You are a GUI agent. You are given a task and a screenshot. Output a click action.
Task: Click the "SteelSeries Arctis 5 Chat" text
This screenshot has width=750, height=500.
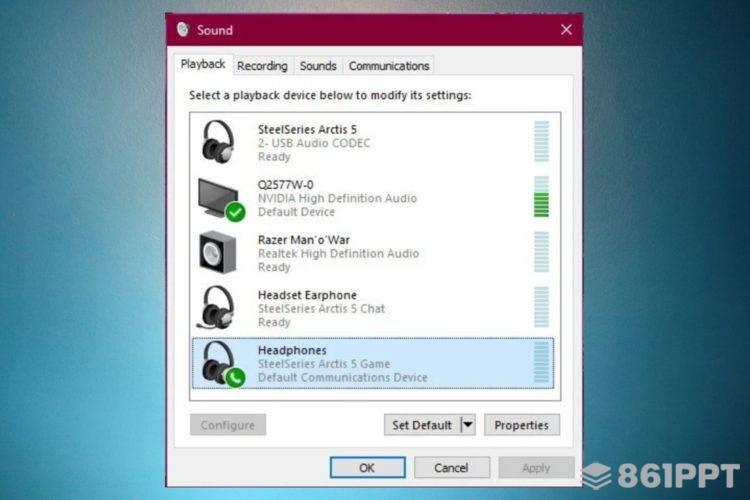click(321, 309)
